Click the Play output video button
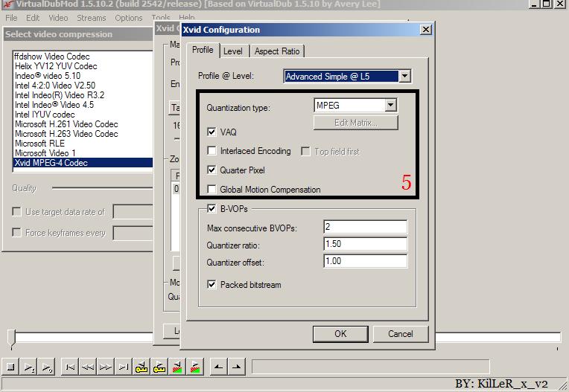This screenshot has width=569, height=392. click(46, 367)
